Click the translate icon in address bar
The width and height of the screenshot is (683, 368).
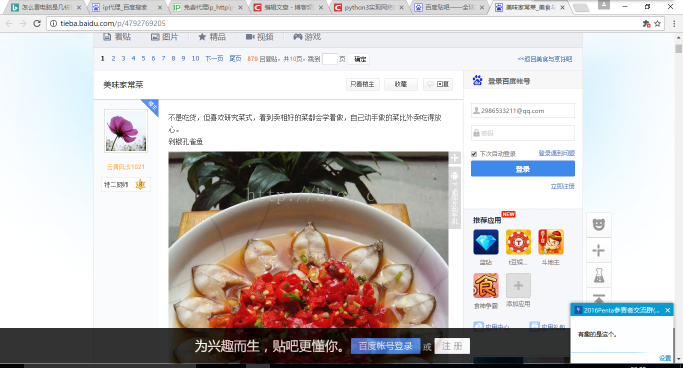click(x=646, y=24)
